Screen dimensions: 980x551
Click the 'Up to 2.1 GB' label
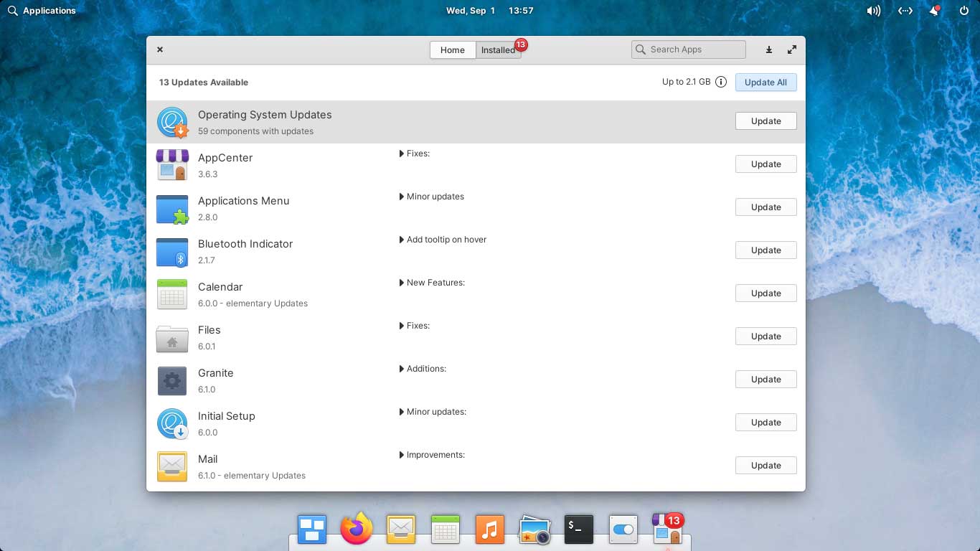686,82
